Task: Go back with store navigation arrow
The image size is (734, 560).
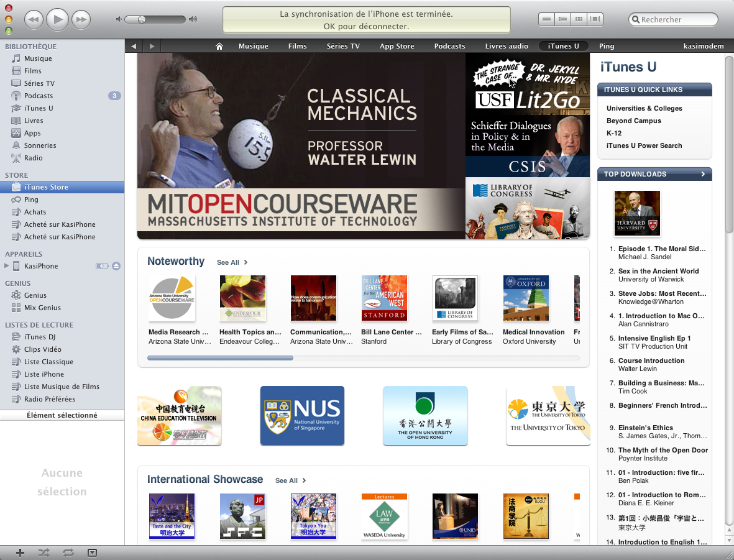Action: pos(134,46)
